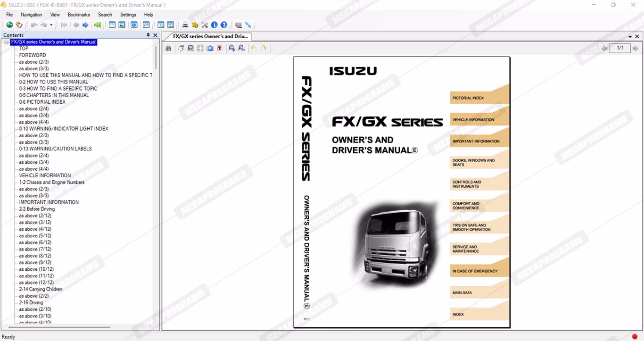Open 'IMPORTANT INFORMATION' in contents tree
This screenshot has width=644, height=341.
(x=49, y=202)
